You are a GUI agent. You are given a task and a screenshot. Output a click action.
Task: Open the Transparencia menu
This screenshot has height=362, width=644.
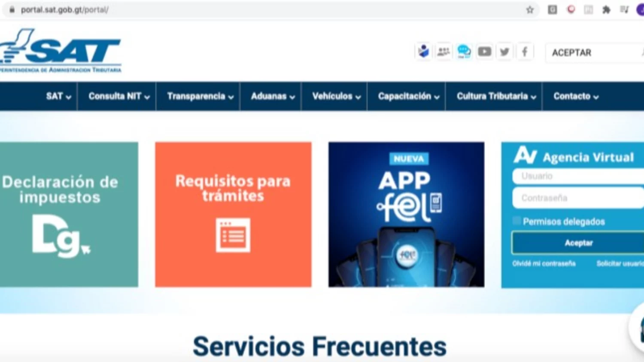pos(200,96)
